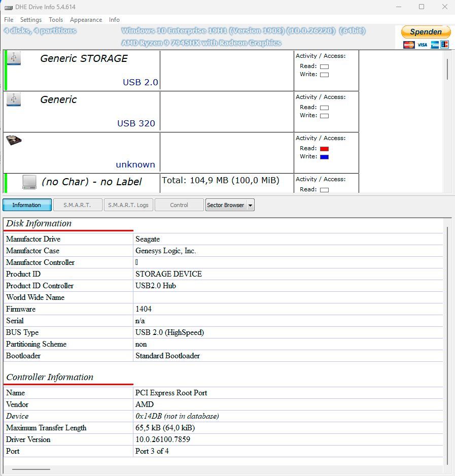Click the Mastercard payment icon
This screenshot has height=476, width=455.
click(409, 45)
